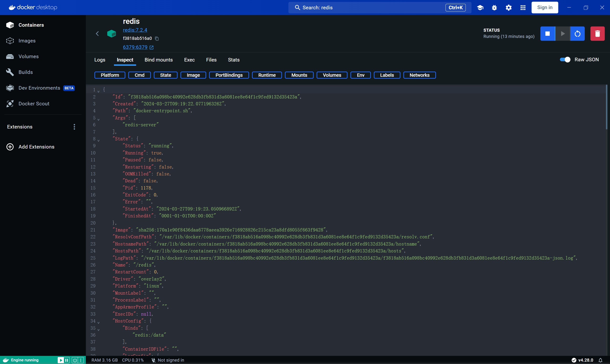Open the apps grid icon in header

[x=523, y=8]
